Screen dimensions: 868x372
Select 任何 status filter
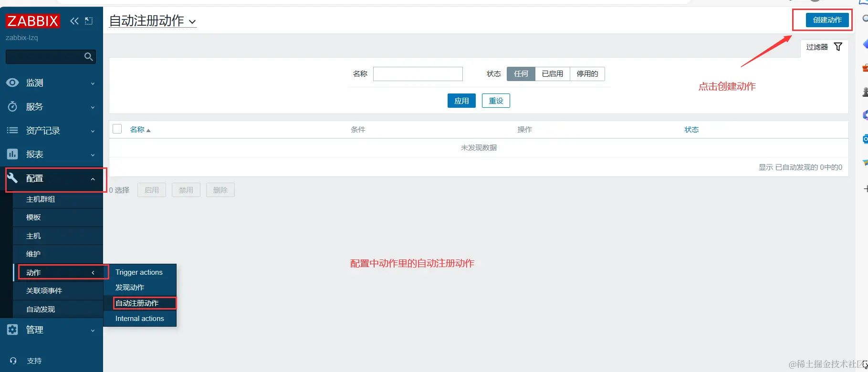coord(521,73)
